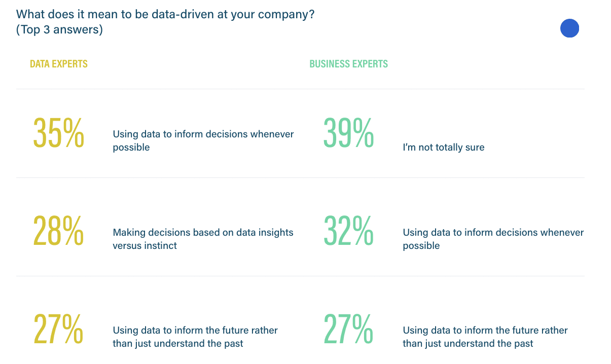Click the 'I'm not totally sure' answer
Screen dimensions: 611x364
pos(444,148)
